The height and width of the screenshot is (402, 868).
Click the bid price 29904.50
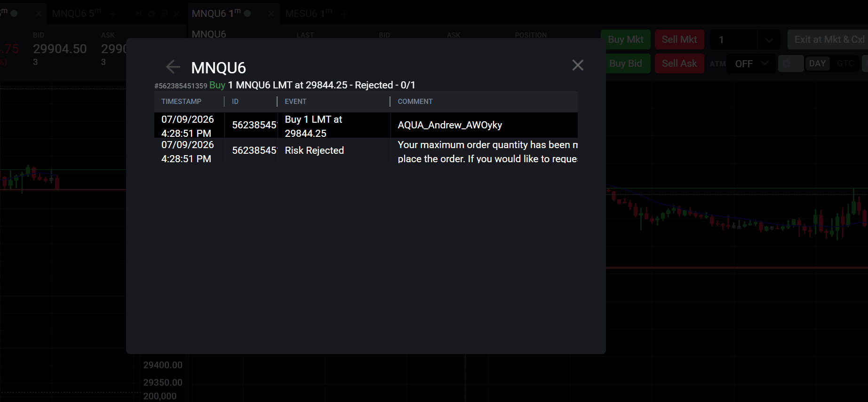60,49
